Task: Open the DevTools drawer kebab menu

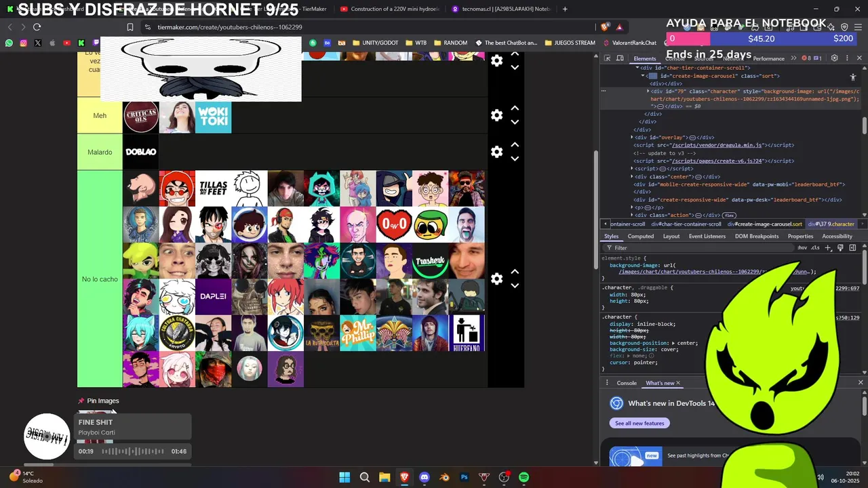Action: coord(607,383)
